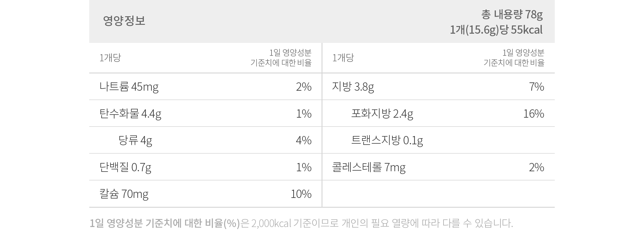The width and height of the screenshot is (644, 231).
Task: Click the 영양정보 heading
Action: [x=124, y=21]
